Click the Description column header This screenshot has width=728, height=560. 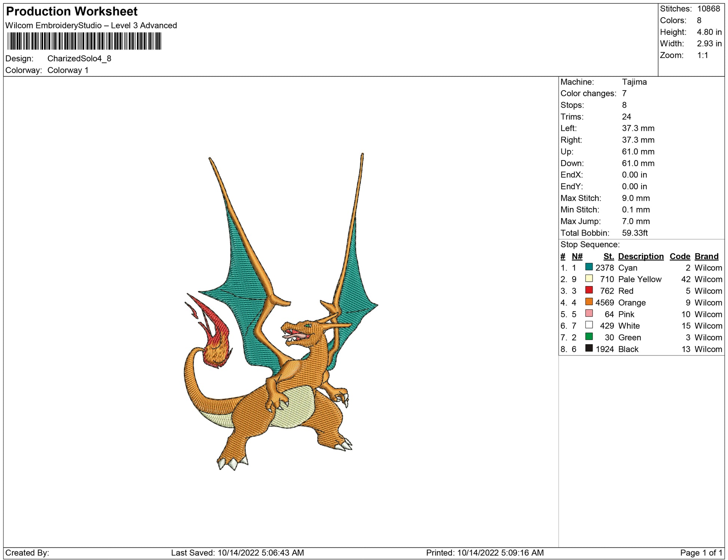640,256
